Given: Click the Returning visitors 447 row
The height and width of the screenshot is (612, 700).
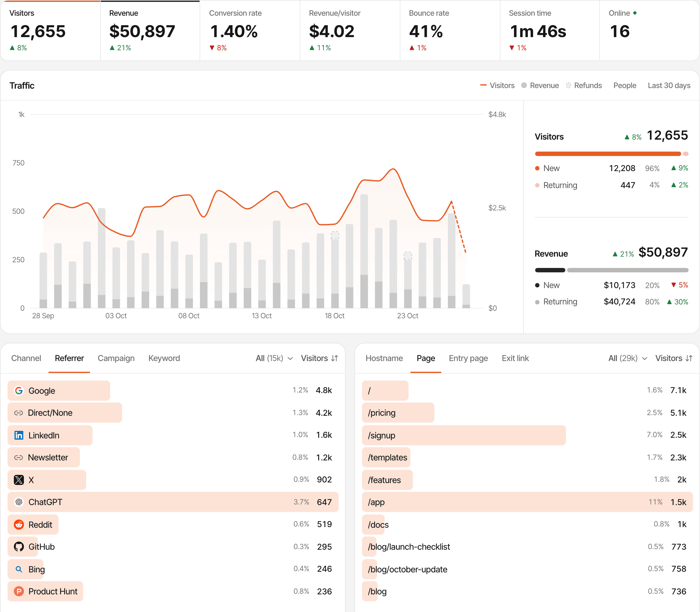Looking at the screenshot, I should [612, 185].
